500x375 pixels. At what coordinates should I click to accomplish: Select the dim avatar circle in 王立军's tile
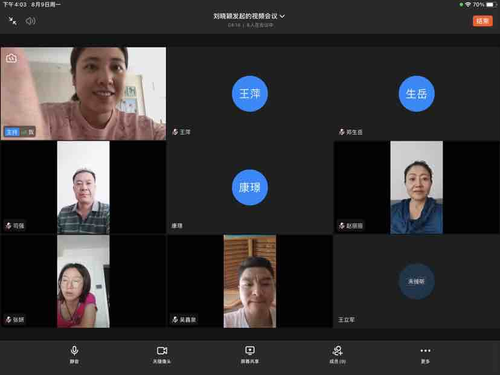click(x=417, y=281)
